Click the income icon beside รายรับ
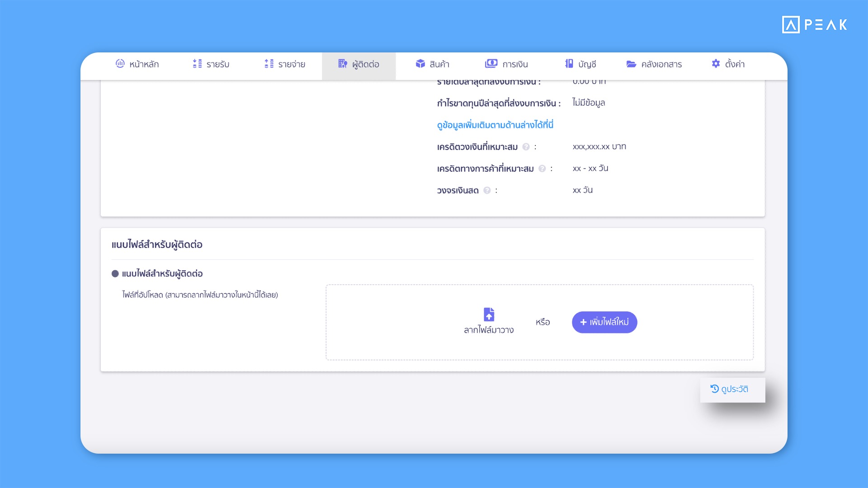 197,64
